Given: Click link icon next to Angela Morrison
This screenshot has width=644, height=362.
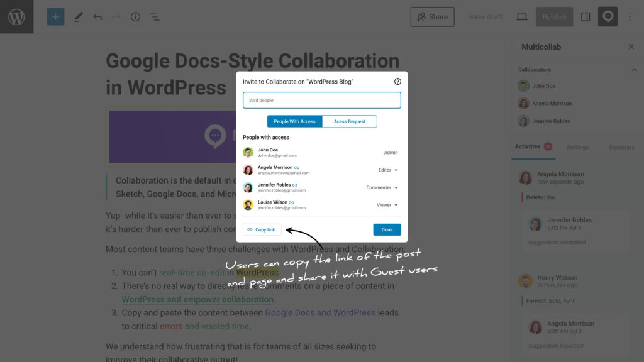Looking at the screenshot, I should pyautogui.click(x=297, y=167).
